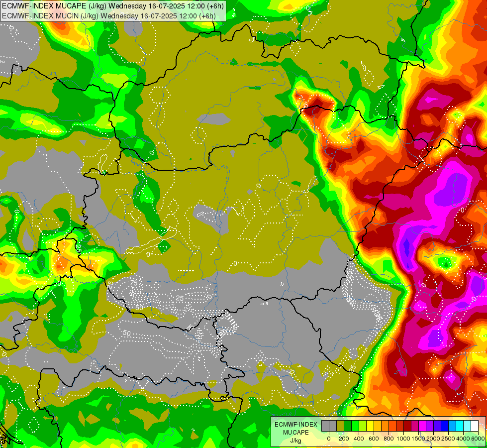The height and width of the screenshot is (448, 487).
Task: Click the legend value 400
Action: tap(359, 439)
